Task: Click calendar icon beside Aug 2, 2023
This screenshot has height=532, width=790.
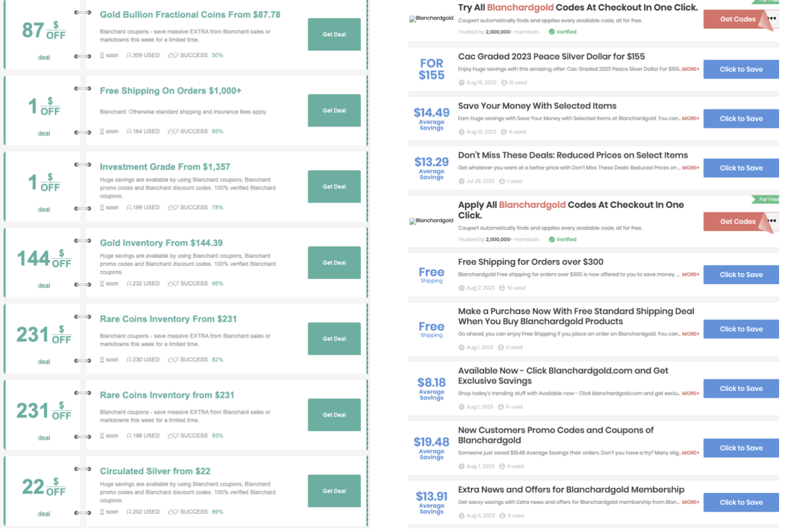Action: [x=462, y=288]
